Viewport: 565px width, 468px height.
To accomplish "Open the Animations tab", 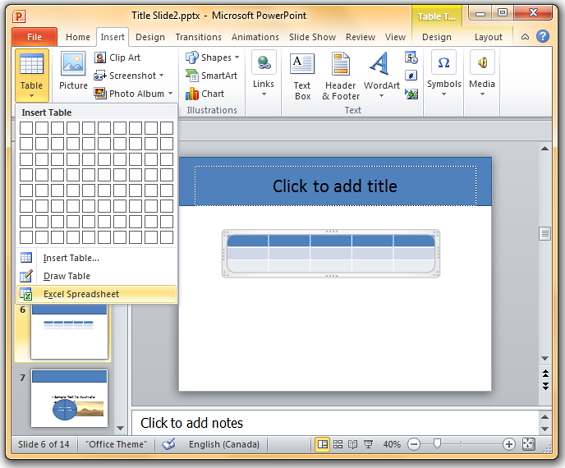I will pos(255,37).
